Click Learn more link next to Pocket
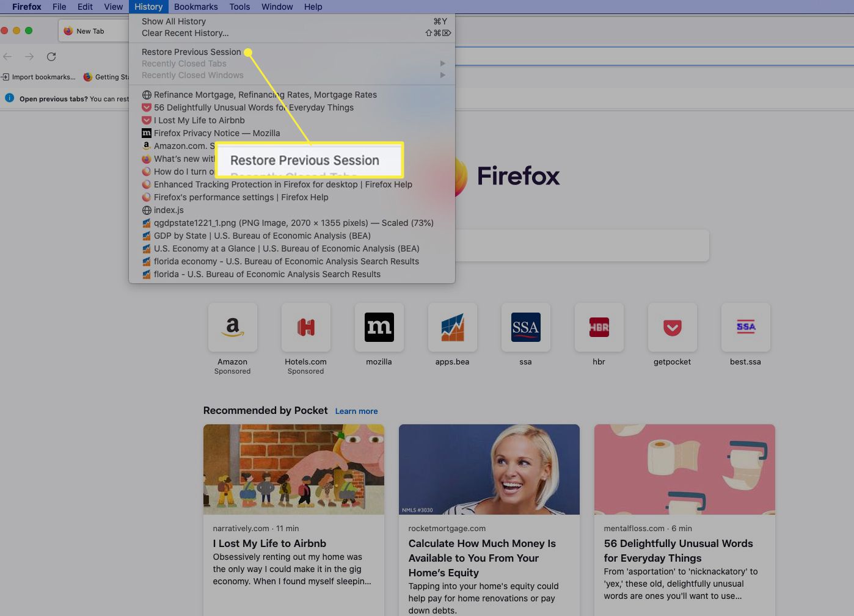 coord(356,411)
